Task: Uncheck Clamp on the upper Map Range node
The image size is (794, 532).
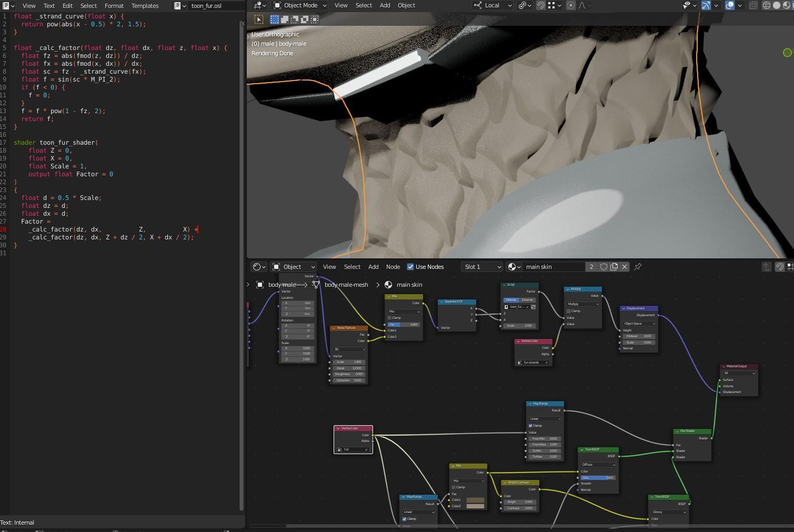Action: click(x=530, y=425)
